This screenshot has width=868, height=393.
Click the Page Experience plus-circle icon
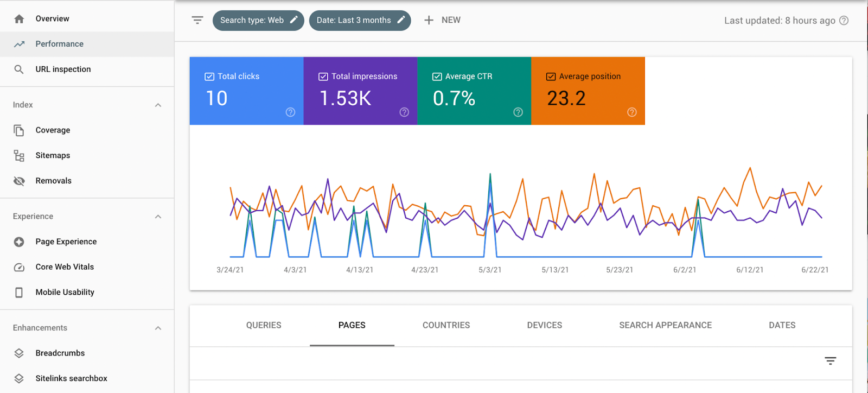tap(19, 242)
